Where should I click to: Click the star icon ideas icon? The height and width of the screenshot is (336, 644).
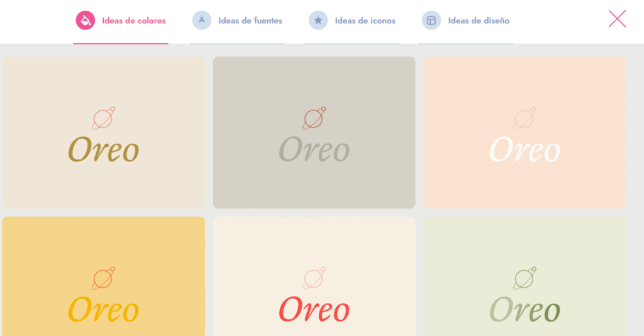point(318,21)
